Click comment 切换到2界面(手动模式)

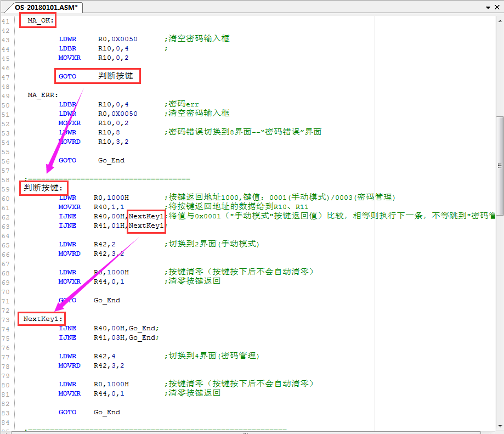point(212,244)
